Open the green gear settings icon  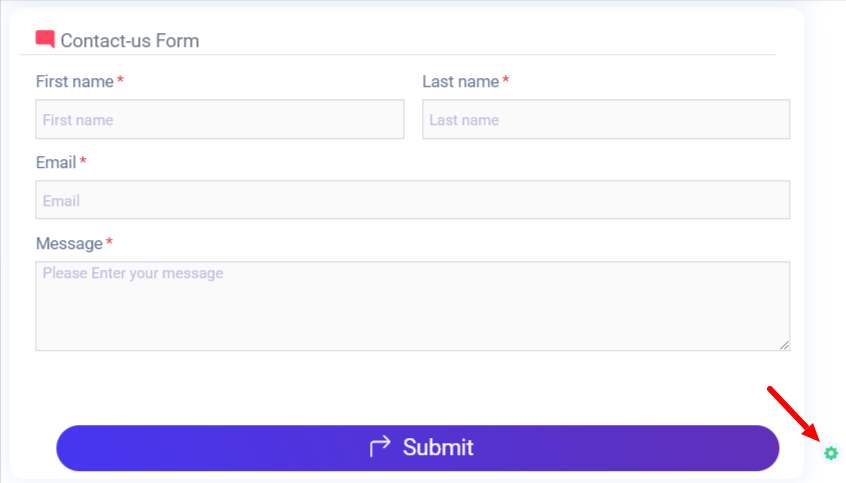pyautogui.click(x=831, y=454)
